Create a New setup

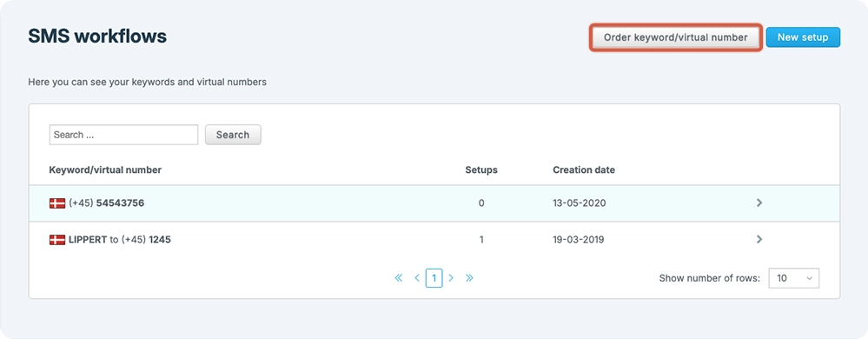tap(803, 37)
